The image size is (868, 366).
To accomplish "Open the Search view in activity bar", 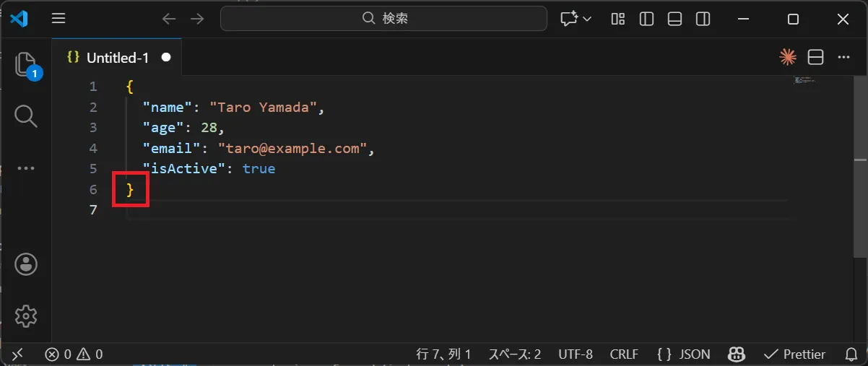I will (26, 116).
